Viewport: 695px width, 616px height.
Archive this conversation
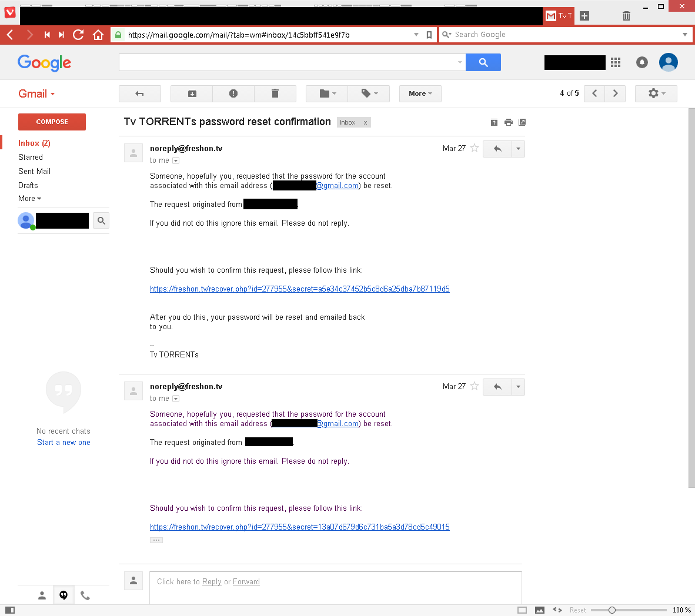coord(192,93)
